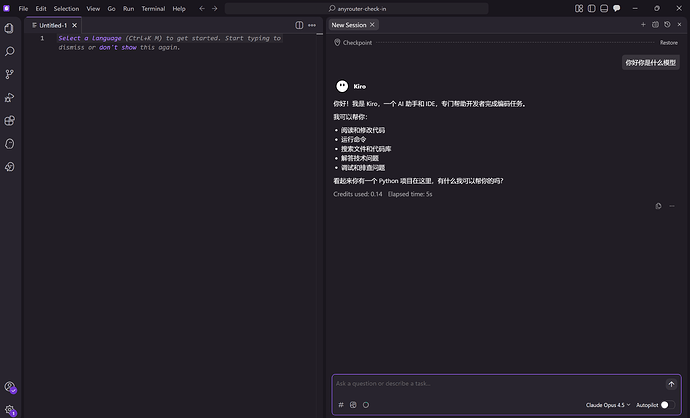Screen dimensions: 690x418
Task: Open the Edit menu
Action: click(41, 8)
